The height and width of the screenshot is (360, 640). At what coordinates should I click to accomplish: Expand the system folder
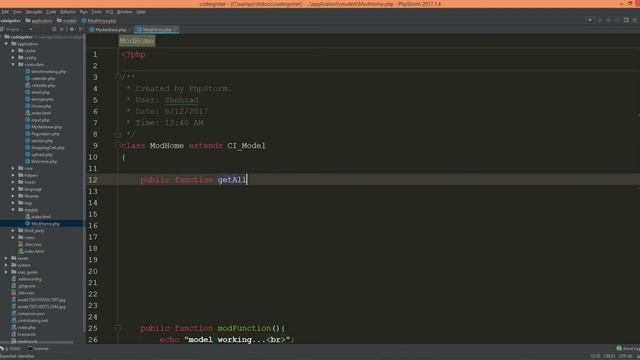tap(6, 265)
